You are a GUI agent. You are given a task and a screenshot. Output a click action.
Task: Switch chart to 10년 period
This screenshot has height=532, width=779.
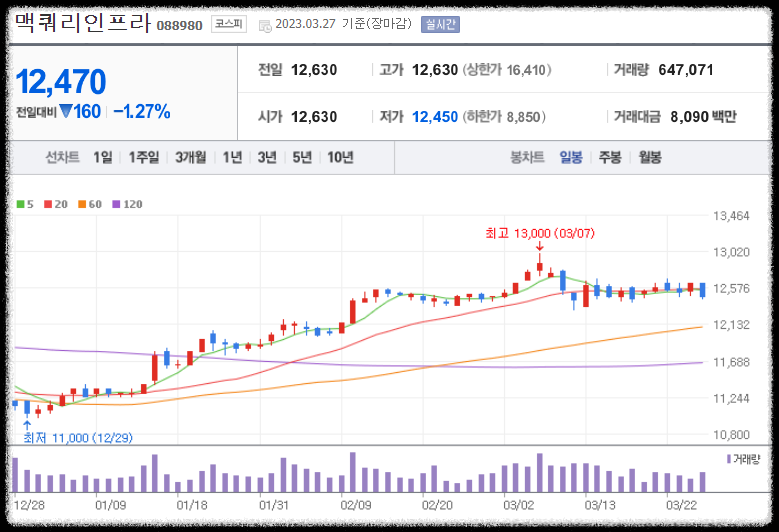[x=340, y=157]
